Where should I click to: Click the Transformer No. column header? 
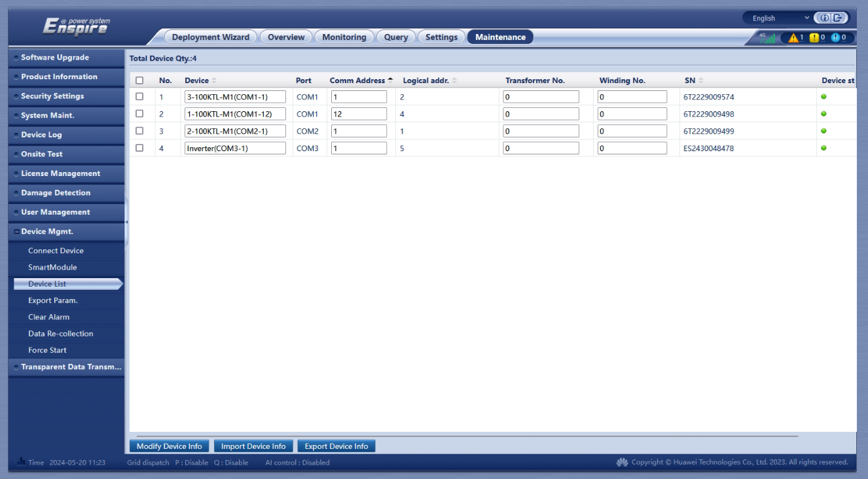[535, 80]
